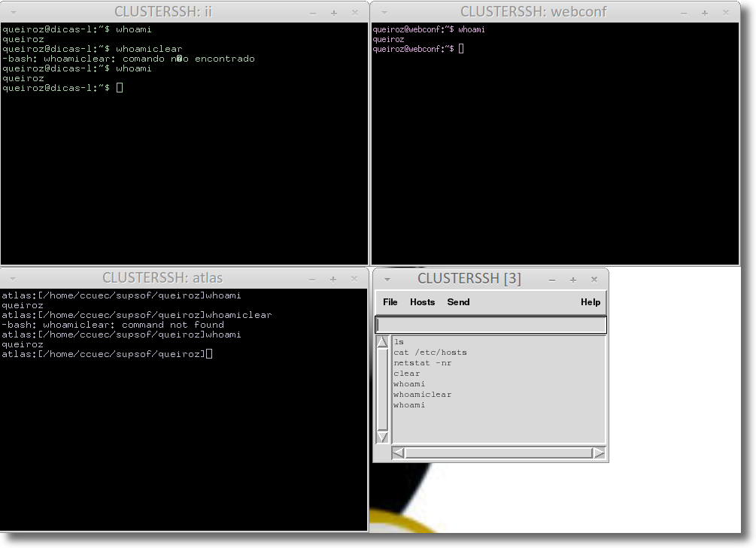Click the history scroll up arrow
The width and height of the screenshot is (756, 548).
382,342
